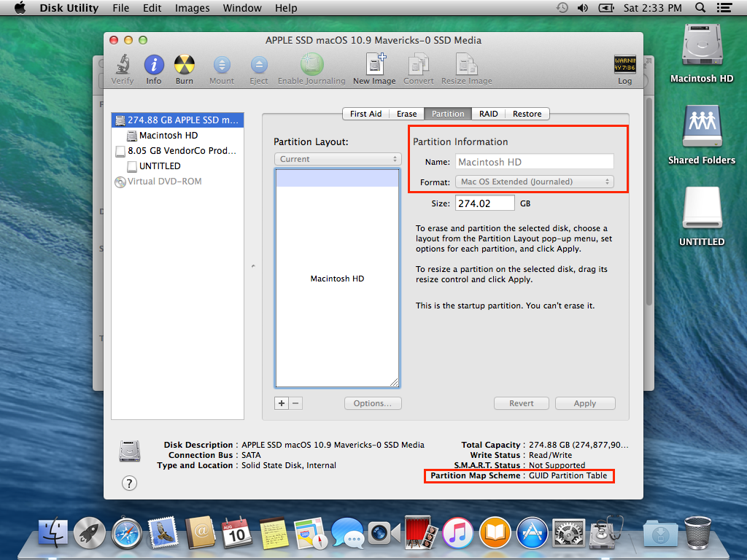Open Disk Utility help question mark
The height and width of the screenshot is (560, 747).
[129, 483]
